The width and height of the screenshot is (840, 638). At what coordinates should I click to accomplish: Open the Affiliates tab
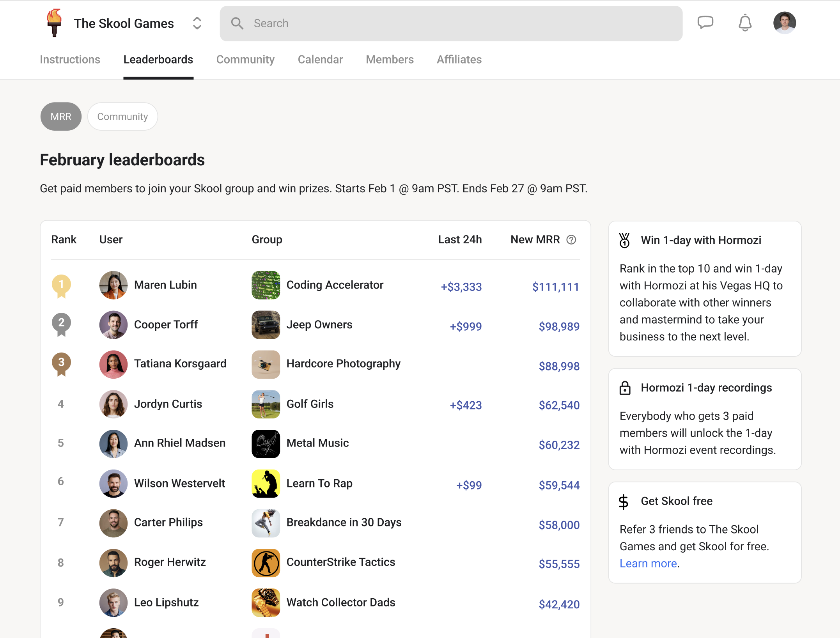click(459, 60)
